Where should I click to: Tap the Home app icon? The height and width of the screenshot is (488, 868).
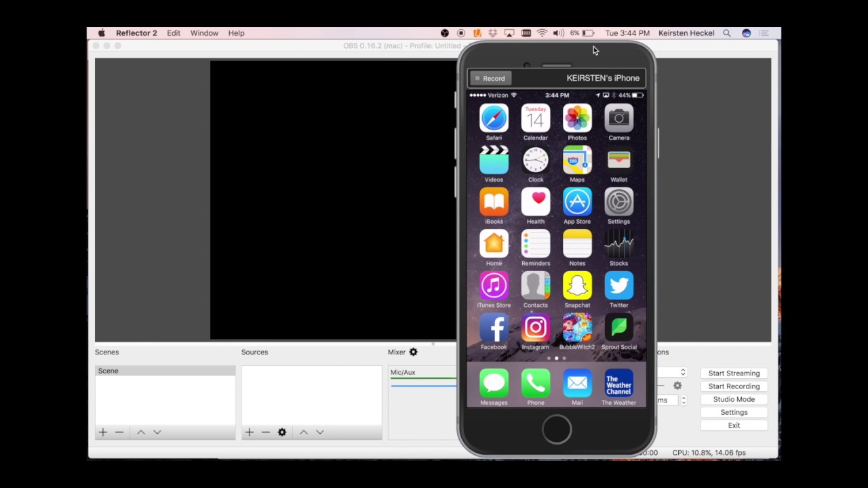point(494,244)
